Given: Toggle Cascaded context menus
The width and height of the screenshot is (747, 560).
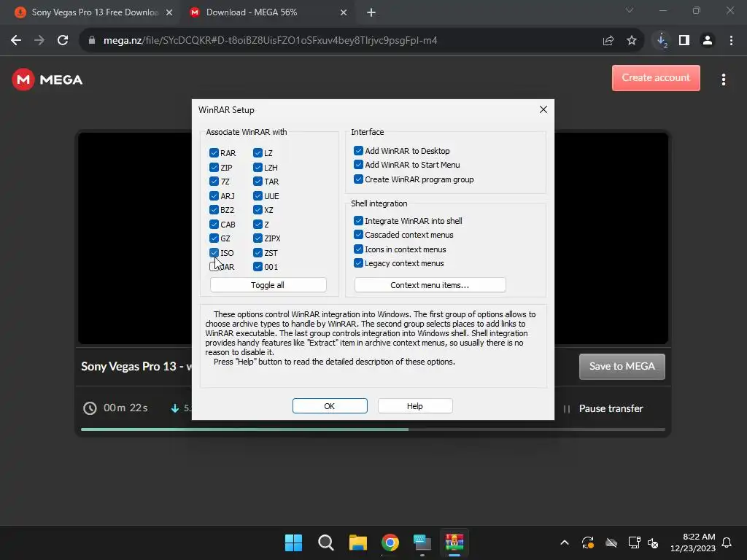Looking at the screenshot, I should point(358,235).
